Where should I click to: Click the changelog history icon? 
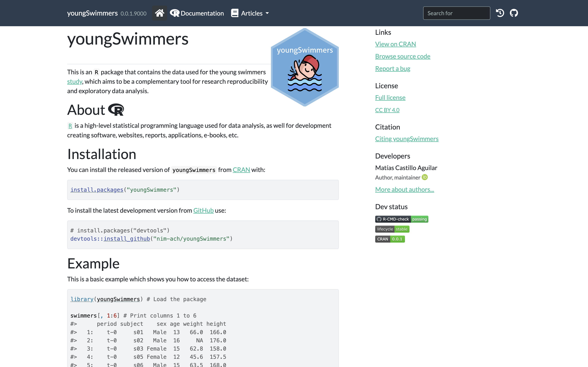[x=500, y=13]
